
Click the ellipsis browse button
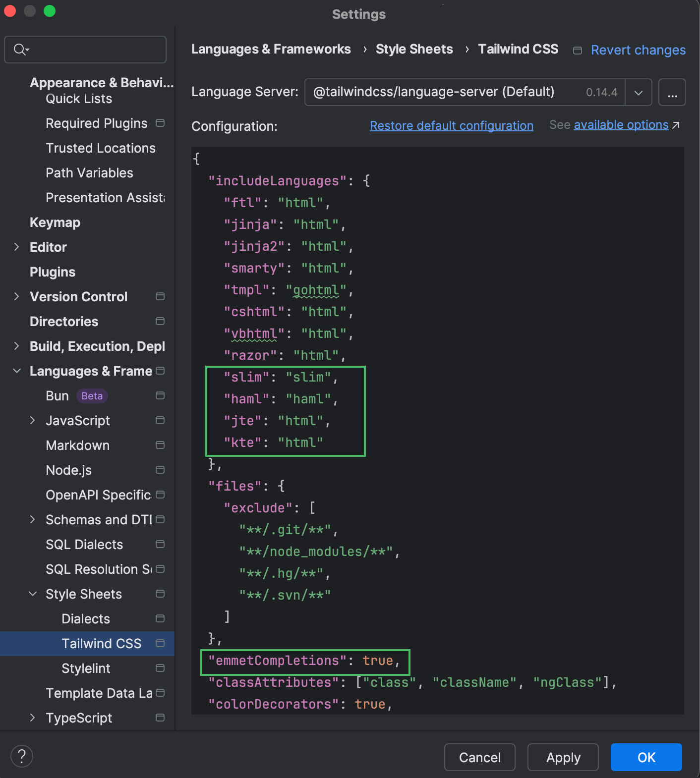click(672, 93)
